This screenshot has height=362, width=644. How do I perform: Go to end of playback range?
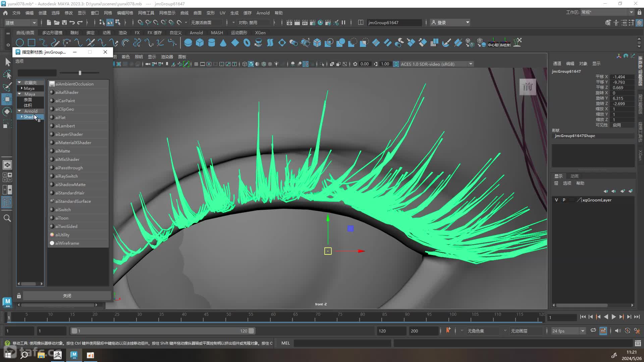coord(637,317)
